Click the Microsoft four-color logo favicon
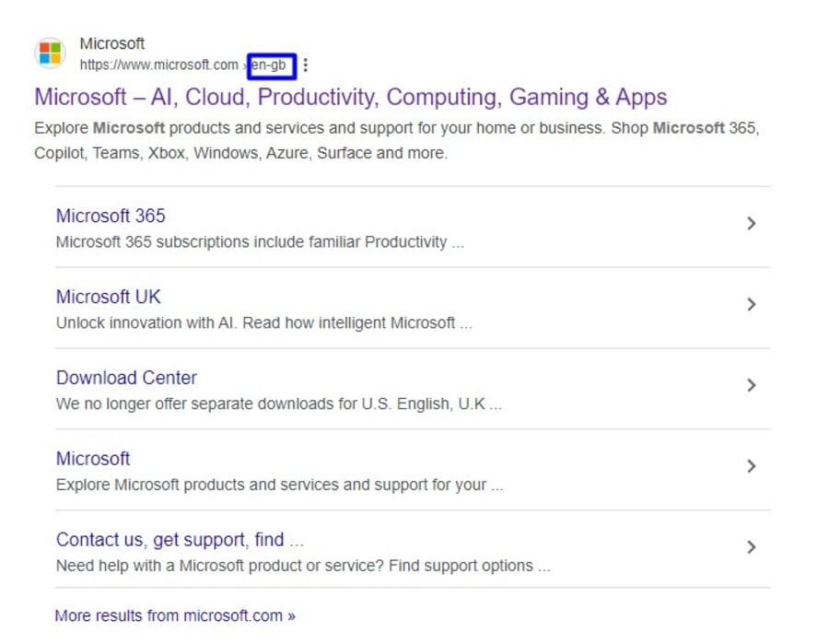Screen dimensions: 829x644 coord(51,53)
